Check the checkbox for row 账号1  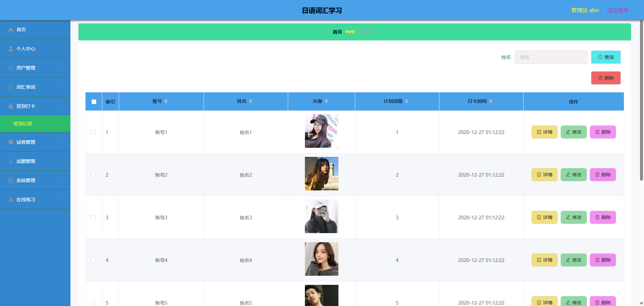[93, 132]
